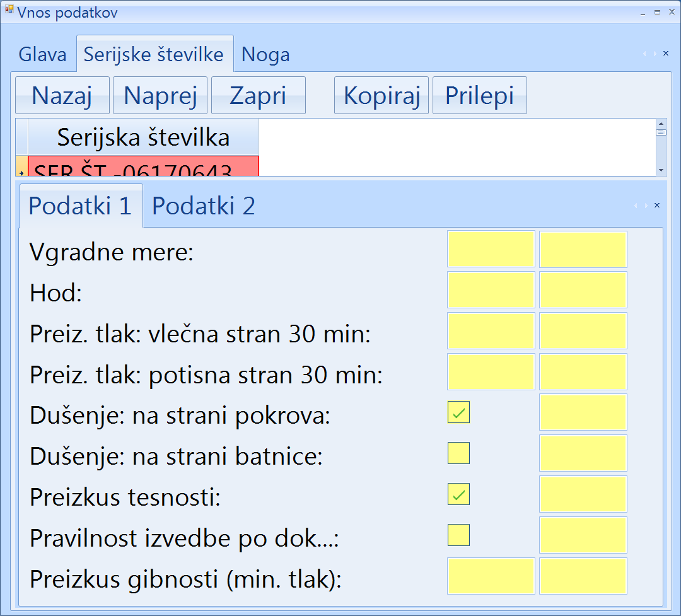Viewport: 681px width, 616px height.
Task: Sort by Serijska številka column header
Action: [x=143, y=137]
